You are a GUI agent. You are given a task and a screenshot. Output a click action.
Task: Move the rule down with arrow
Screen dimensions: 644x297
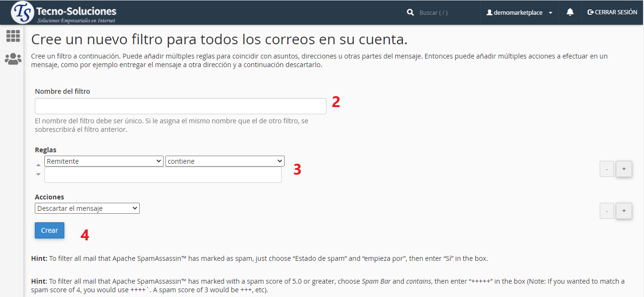(x=39, y=175)
